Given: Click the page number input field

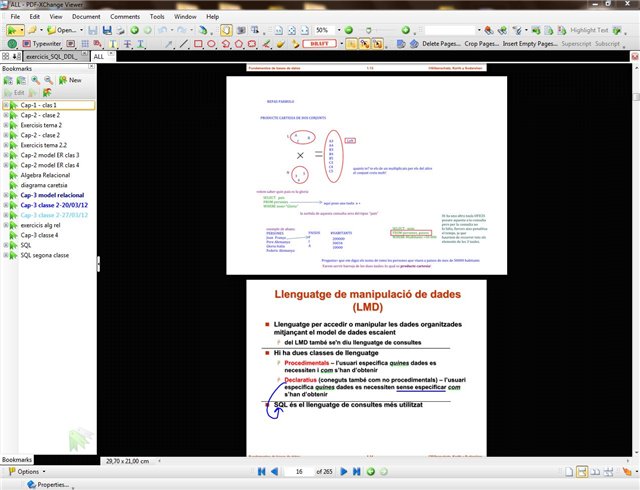Looking at the screenshot, I should pyautogui.click(x=299, y=472).
